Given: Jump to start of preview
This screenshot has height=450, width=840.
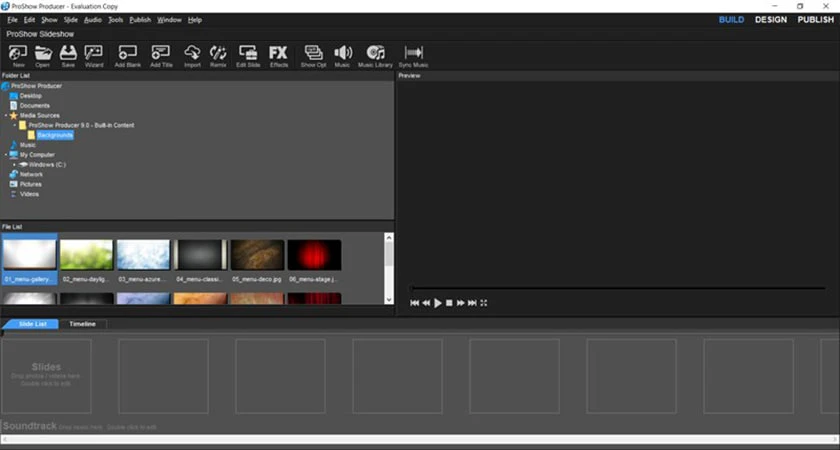Looking at the screenshot, I should [415, 303].
